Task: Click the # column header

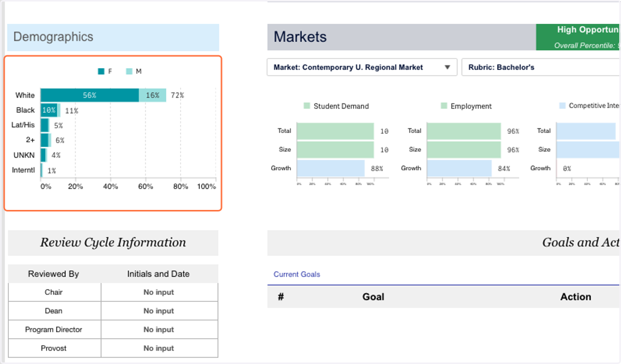Action: tap(280, 297)
